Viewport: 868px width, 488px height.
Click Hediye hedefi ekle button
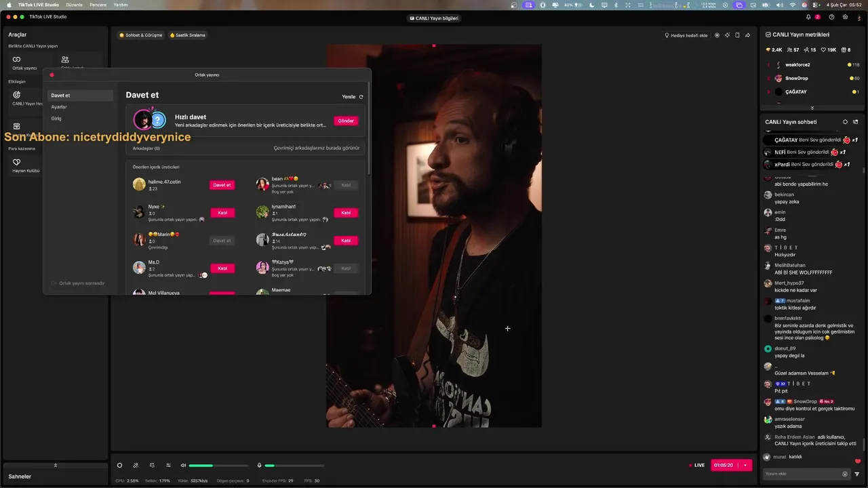click(686, 35)
